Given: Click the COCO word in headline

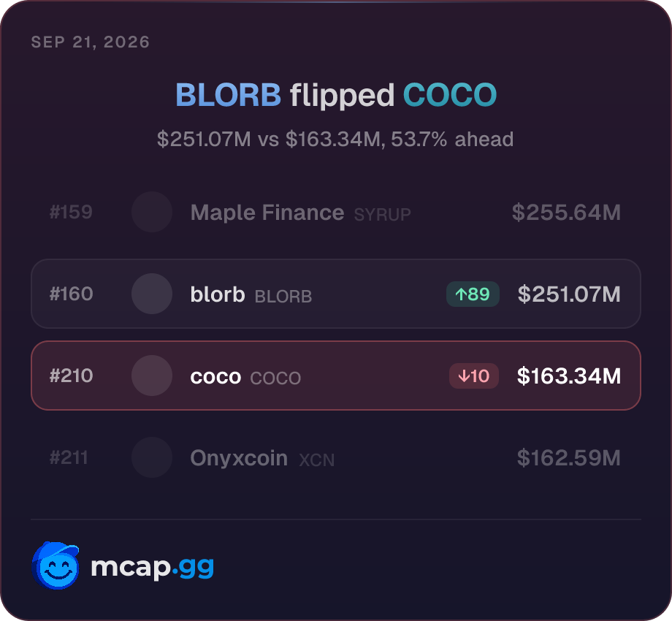Looking at the screenshot, I should [450, 95].
